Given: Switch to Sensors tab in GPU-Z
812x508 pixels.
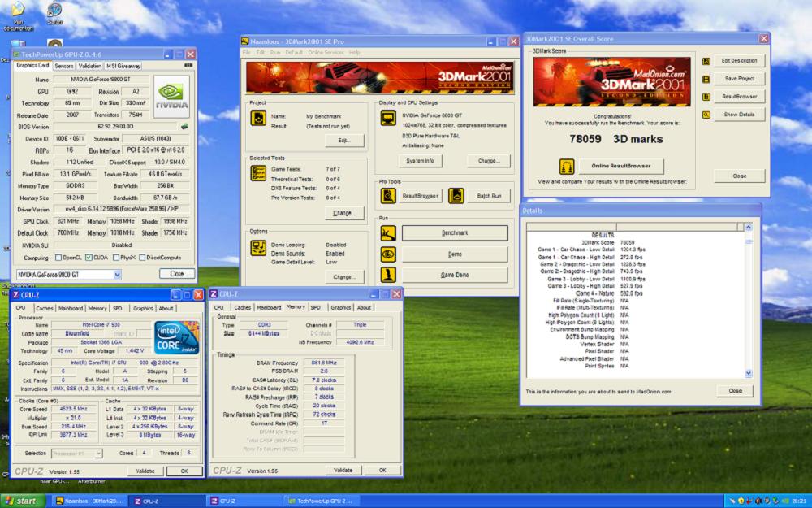Looking at the screenshot, I should [x=63, y=66].
